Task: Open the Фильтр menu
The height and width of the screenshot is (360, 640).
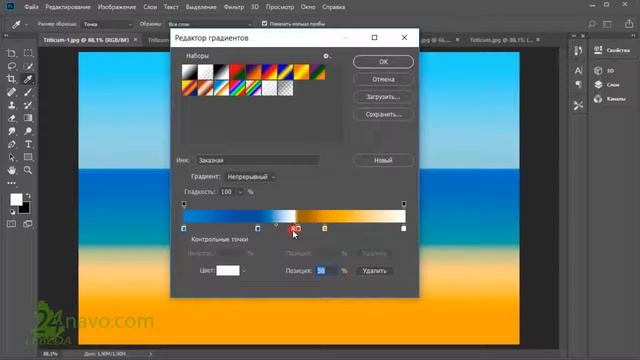Action: click(234, 7)
